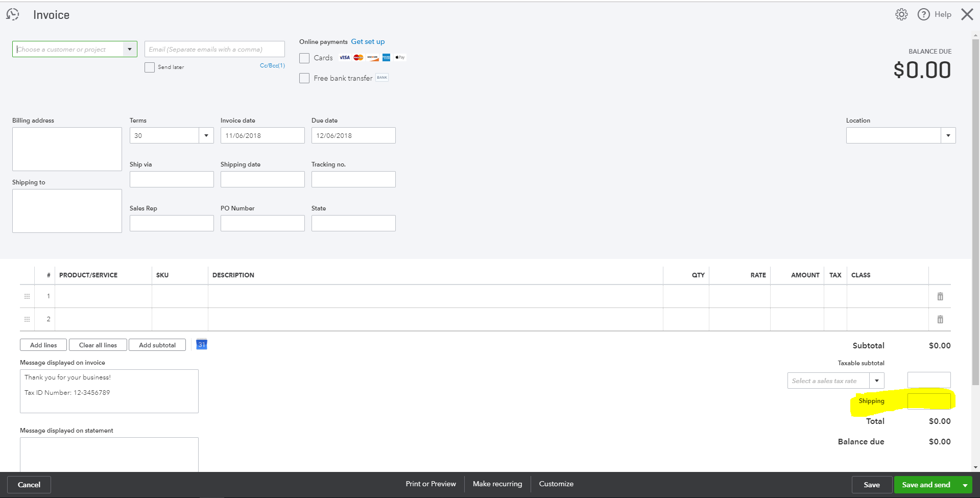980x498 pixels.
Task: Grab the drag handle for line 1
Action: tap(27, 296)
